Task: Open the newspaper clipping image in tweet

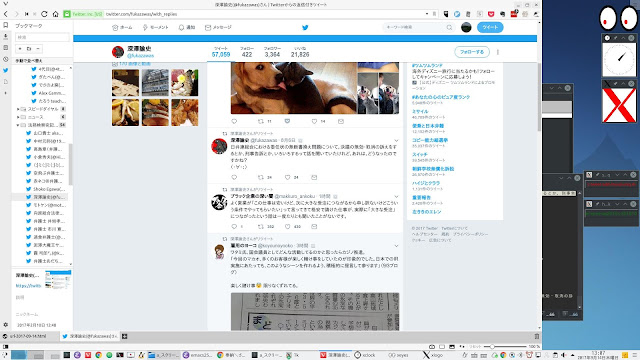Action: click(315, 311)
